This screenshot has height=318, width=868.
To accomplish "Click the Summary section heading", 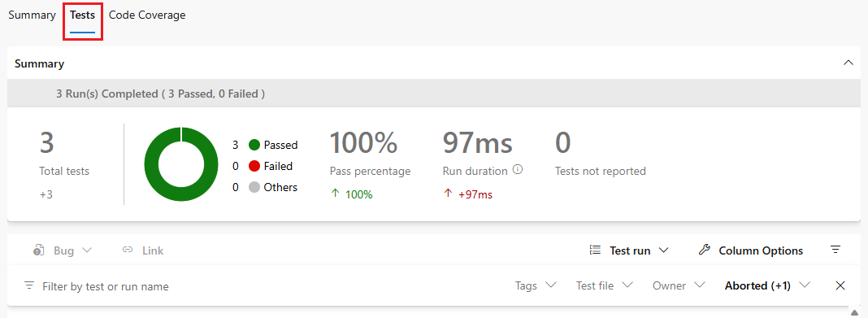I will tap(39, 63).
